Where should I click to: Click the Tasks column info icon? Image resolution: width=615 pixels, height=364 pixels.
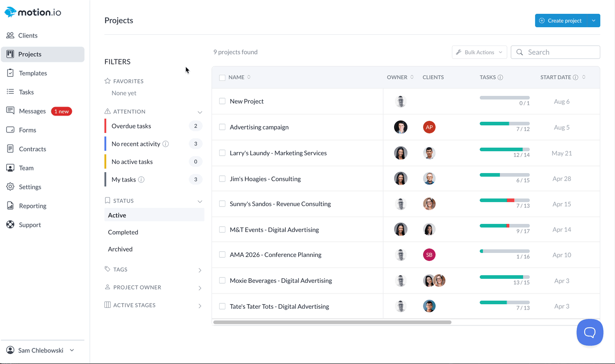click(500, 78)
